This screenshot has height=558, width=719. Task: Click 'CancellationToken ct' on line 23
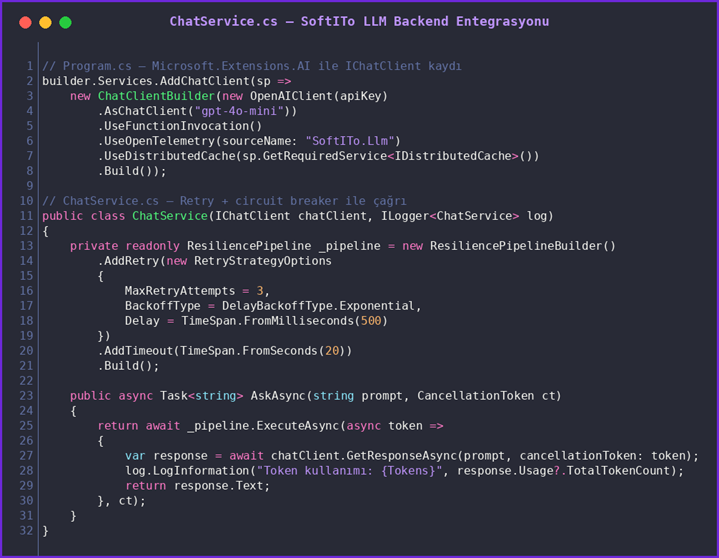(x=486, y=396)
